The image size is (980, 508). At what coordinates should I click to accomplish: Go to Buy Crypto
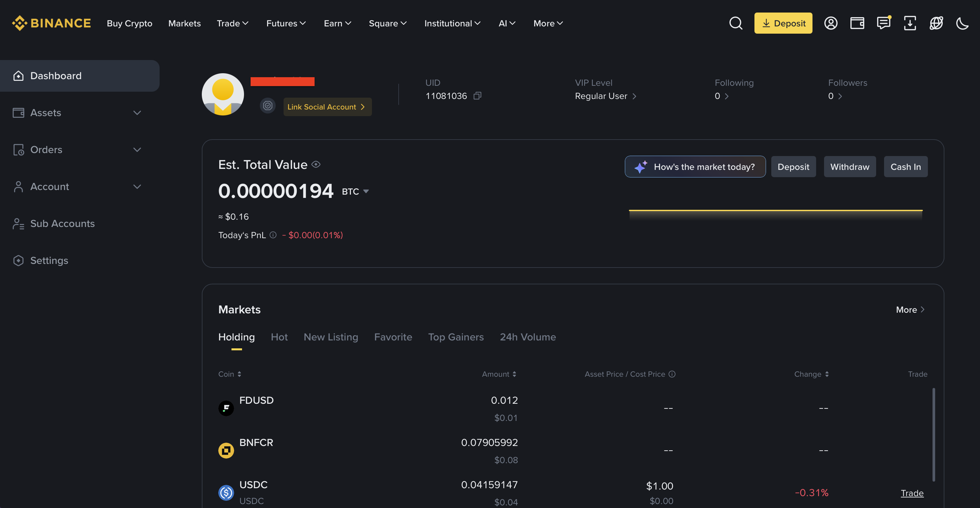(x=129, y=23)
